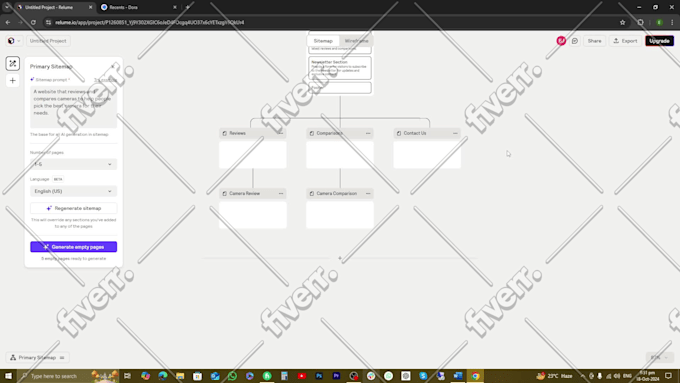Select the Camera Comparison page card header
The width and height of the screenshot is (680, 383).
pyautogui.click(x=340, y=193)
